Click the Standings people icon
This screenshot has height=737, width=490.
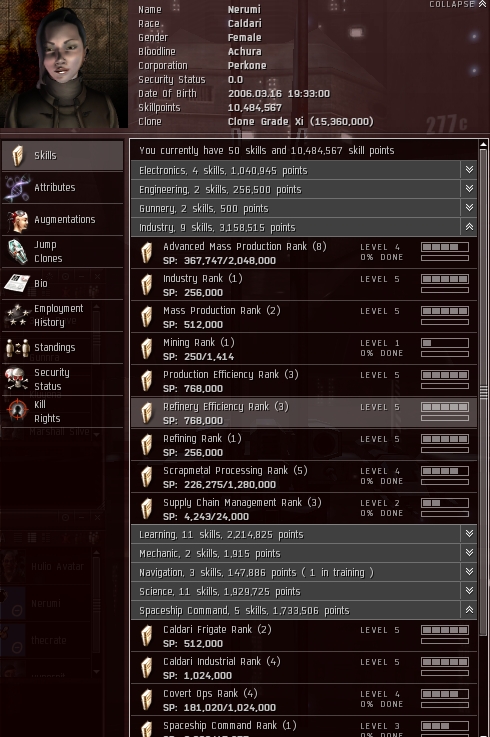17,348
